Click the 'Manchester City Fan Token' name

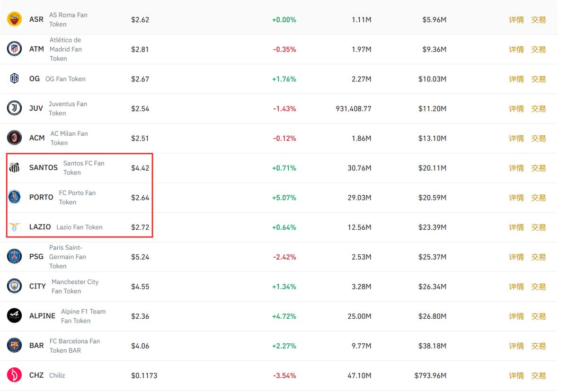click(75, 287)
